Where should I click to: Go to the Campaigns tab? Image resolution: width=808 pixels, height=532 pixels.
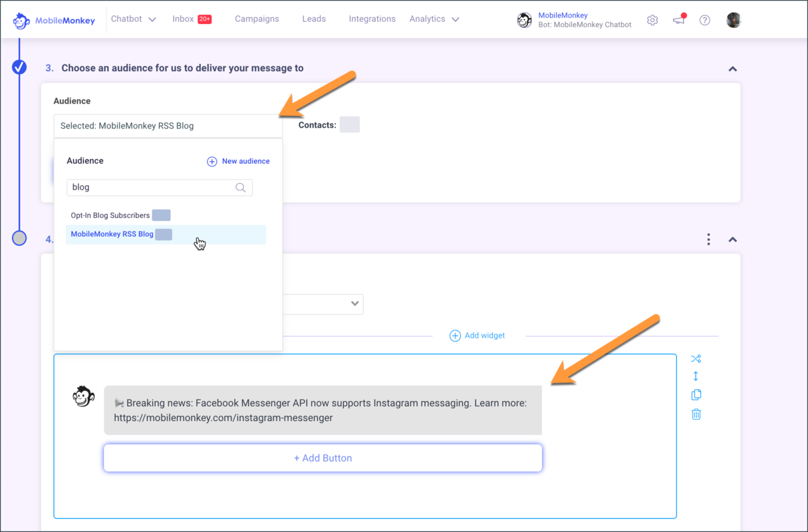(x=257, y=19)
